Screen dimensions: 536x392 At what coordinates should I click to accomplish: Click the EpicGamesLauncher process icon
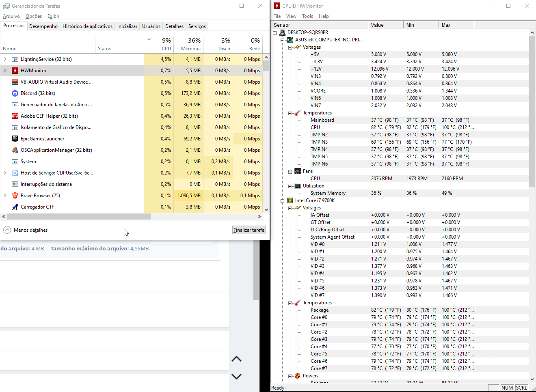15,139
